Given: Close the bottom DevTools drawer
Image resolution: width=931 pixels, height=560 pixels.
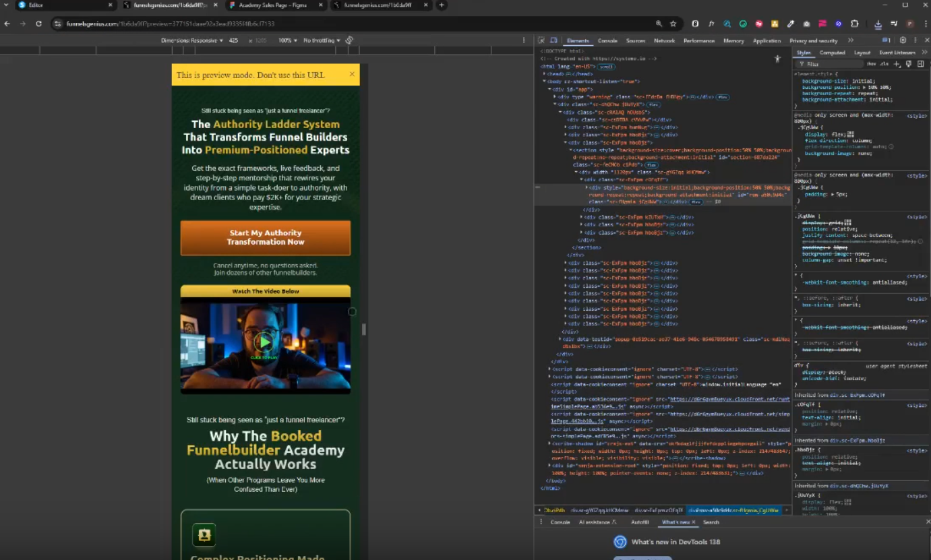Looking at the screenshot, I should pyautogui.click(x=928, y=522).
